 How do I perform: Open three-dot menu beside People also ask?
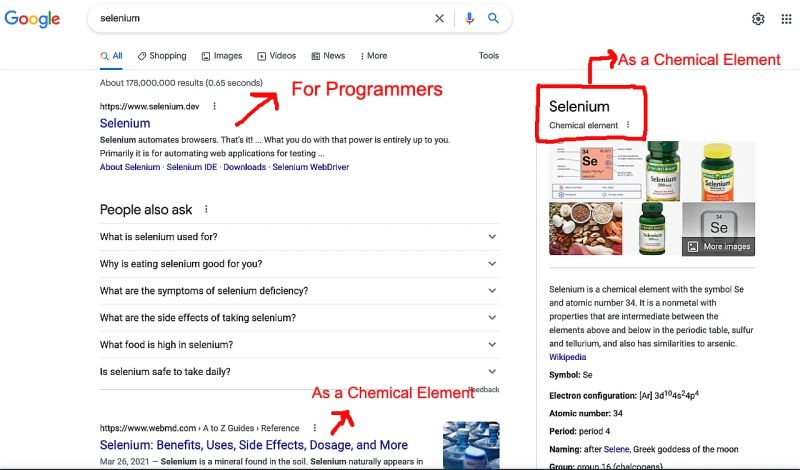click(206, 209)
